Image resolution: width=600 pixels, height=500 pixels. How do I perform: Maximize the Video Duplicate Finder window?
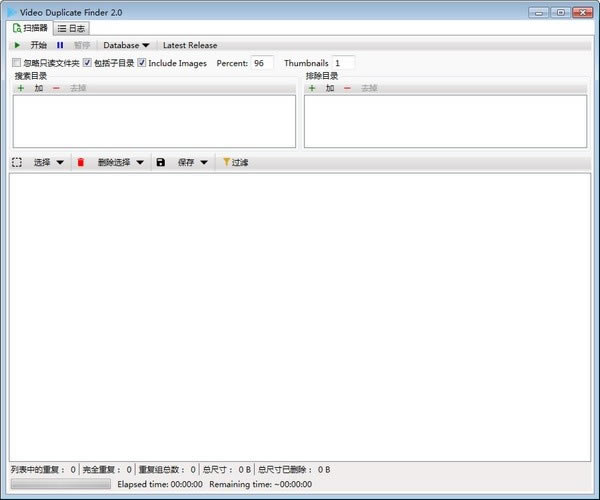click(x=560, y=13)
